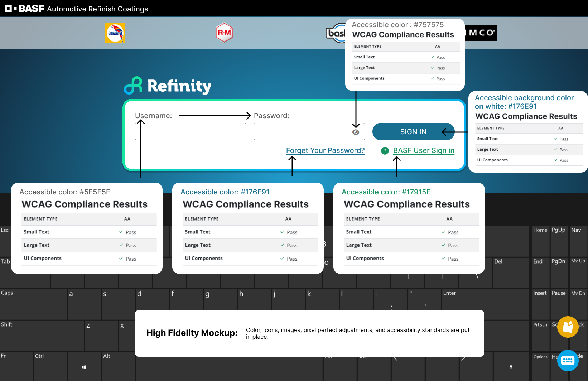588x381 pixels.
Task: Open the yellow sticky note button
Action: tap(568, 327)
